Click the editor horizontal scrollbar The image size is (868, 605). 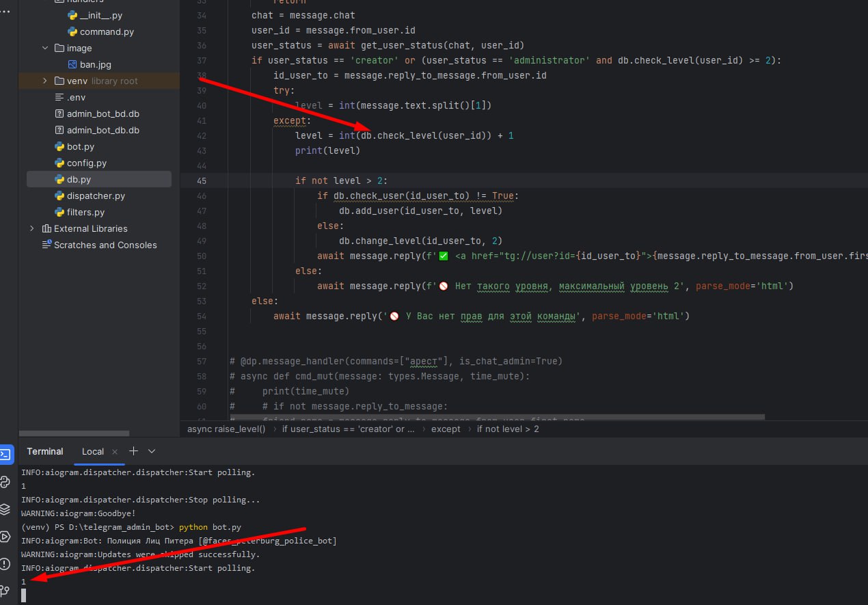[x=497, y=416]
